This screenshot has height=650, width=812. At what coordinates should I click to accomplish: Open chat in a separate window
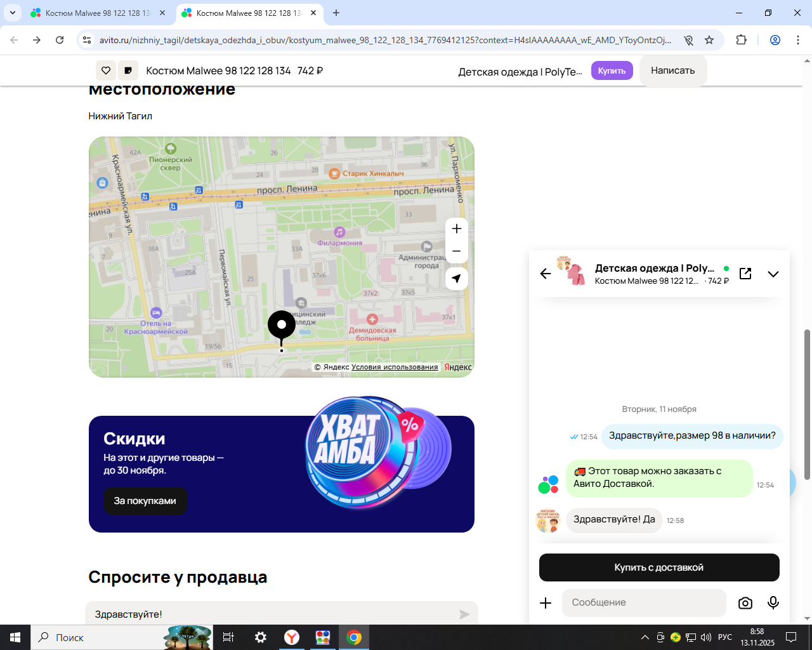(x=745, y=274)
